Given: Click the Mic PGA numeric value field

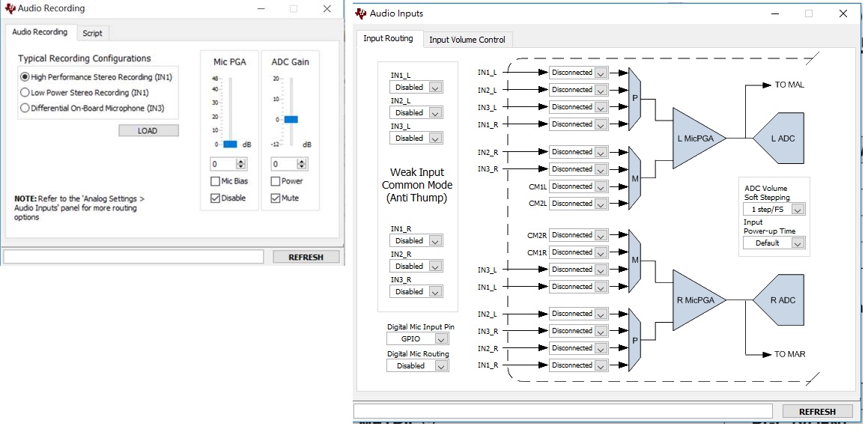Looking at the screenshot, I should click(x=224, y=164).
